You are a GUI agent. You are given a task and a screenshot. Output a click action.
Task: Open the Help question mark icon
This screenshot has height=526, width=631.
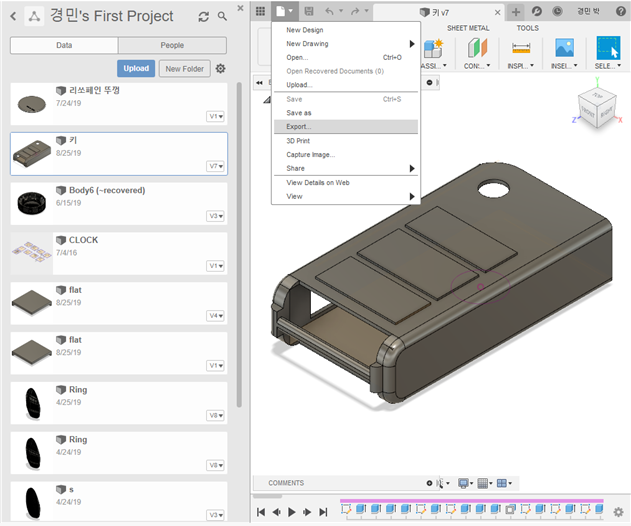click(621, 11)
